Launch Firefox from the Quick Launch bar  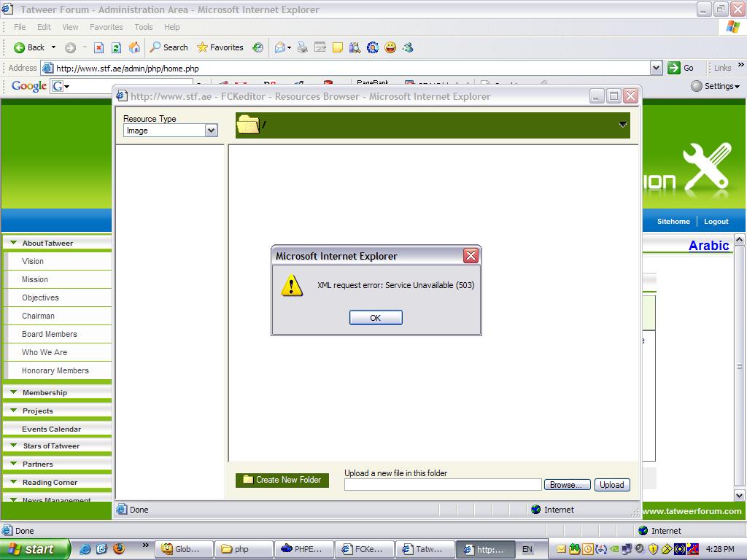coord(119,549)
